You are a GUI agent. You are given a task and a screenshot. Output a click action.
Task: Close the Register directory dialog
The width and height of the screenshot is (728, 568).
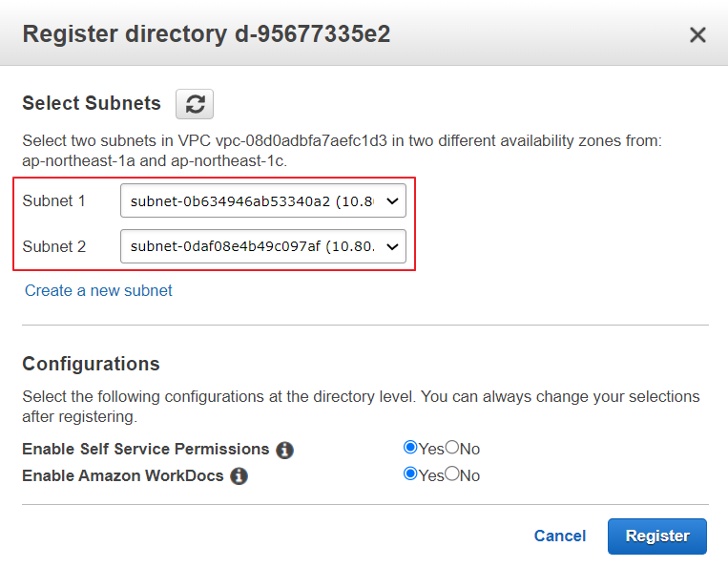697,35
